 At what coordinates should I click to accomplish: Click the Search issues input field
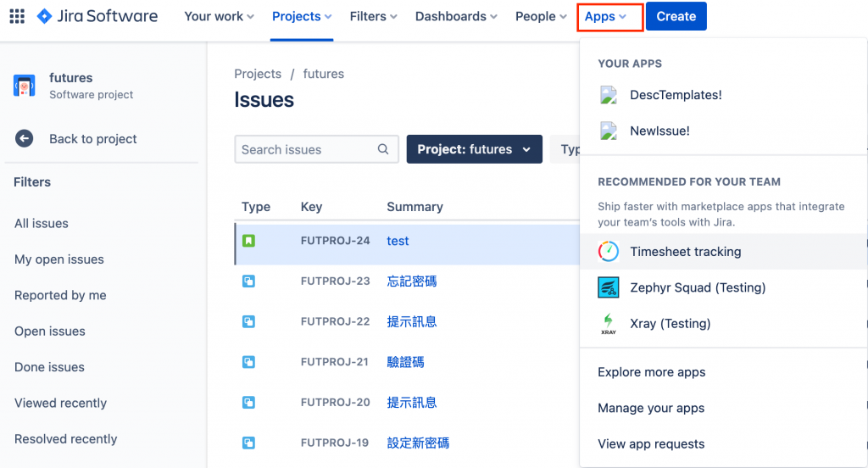point(305,149)
